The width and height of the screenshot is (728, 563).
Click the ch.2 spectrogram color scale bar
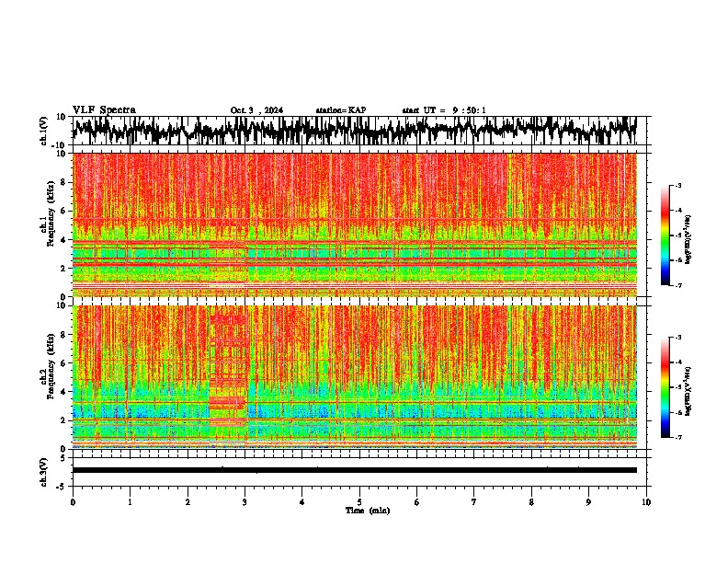[x=665, y=387]
